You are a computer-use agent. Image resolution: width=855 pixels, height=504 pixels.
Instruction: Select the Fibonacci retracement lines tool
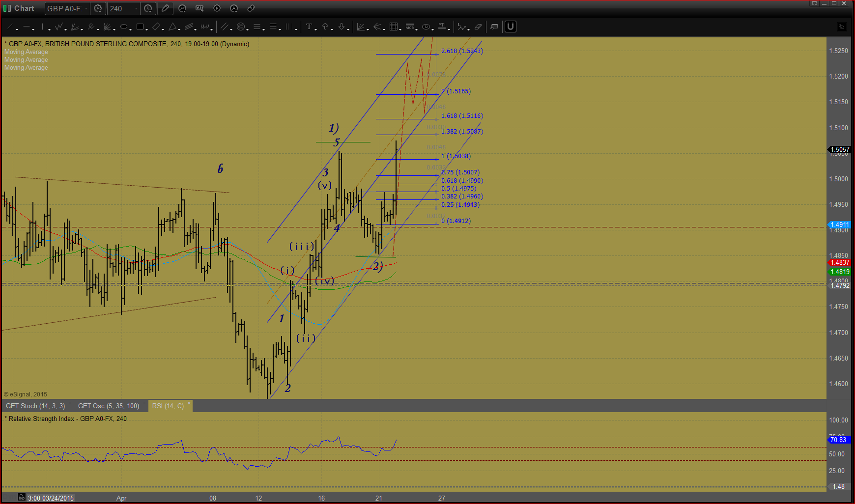257,27
